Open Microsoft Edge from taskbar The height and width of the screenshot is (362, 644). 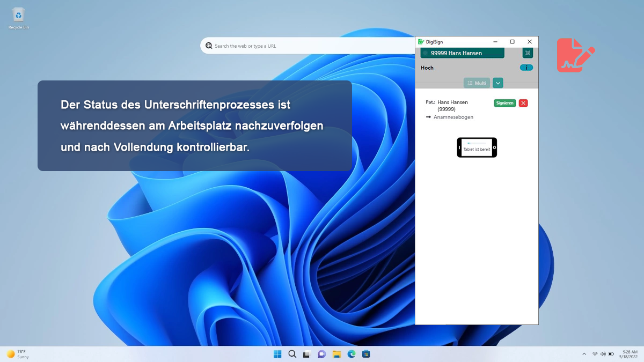352,354
